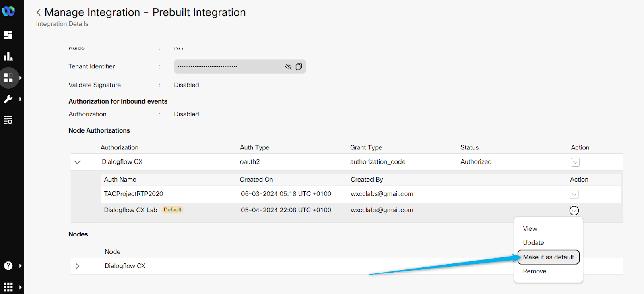Click the Webex logo in the sidebar

click(8, 11)
